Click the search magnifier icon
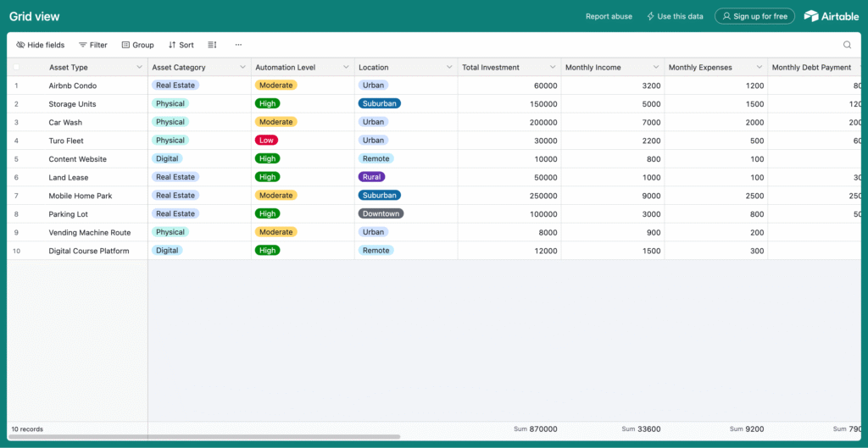This screenshot has width=868, height=448. [847, 45]
